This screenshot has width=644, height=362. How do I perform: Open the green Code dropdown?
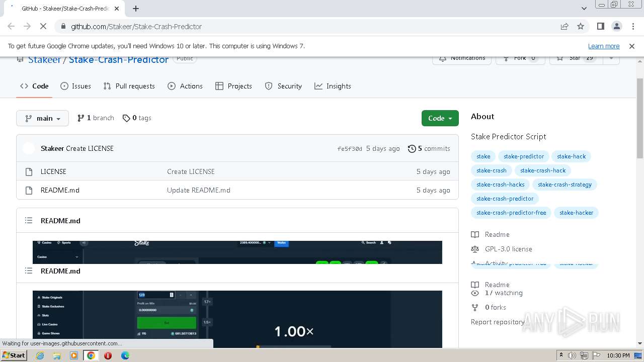point(440,118)
